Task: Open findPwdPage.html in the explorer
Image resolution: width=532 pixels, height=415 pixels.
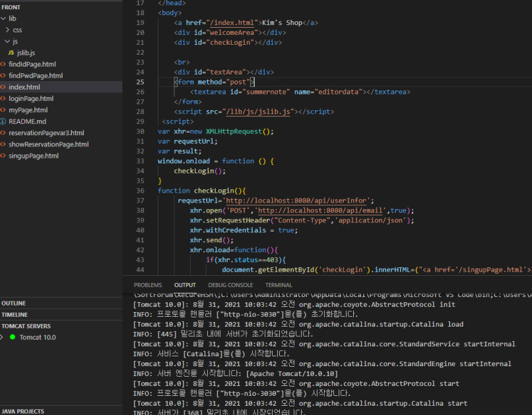Action: pos(36,76)
